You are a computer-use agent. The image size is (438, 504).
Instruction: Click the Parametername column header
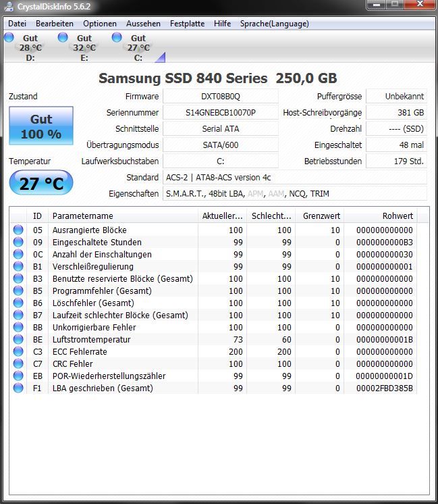point(123,216)
